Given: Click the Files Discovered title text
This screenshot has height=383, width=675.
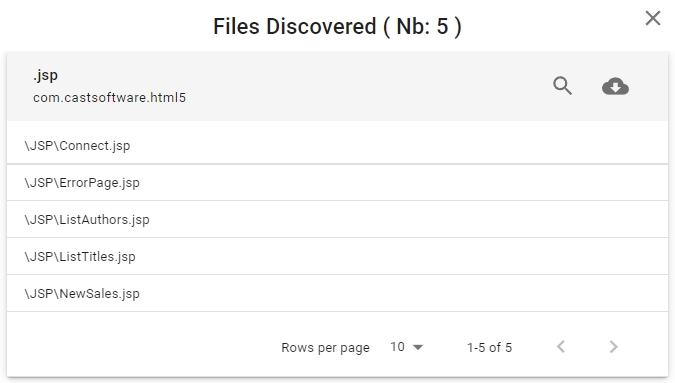Looking at the screenshot, I should (x=294, y=26).
